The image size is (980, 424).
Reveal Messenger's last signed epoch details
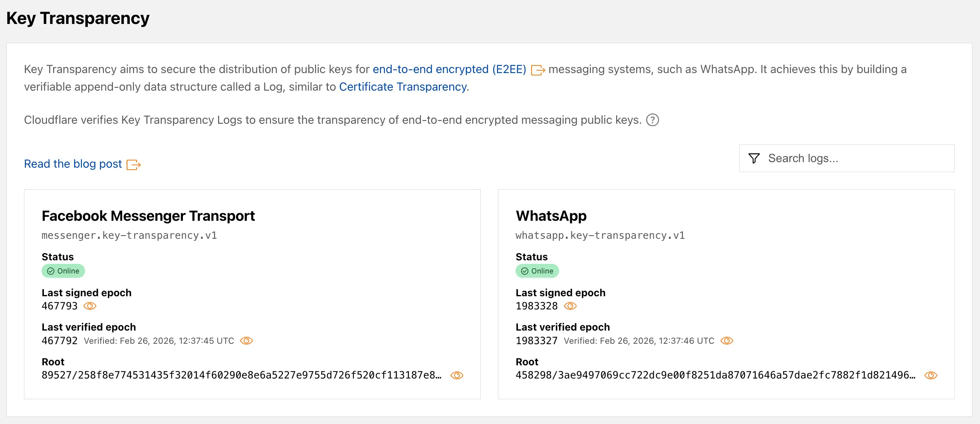pos(90,306)
